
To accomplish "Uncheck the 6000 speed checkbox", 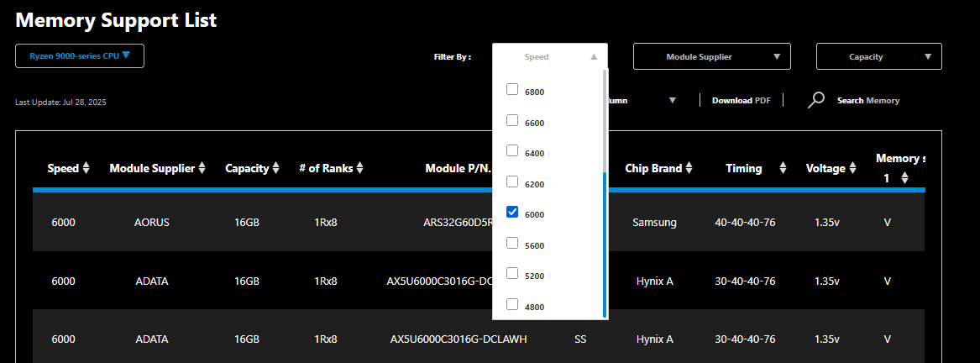I will pyautogui.click(x=512, y=212).
